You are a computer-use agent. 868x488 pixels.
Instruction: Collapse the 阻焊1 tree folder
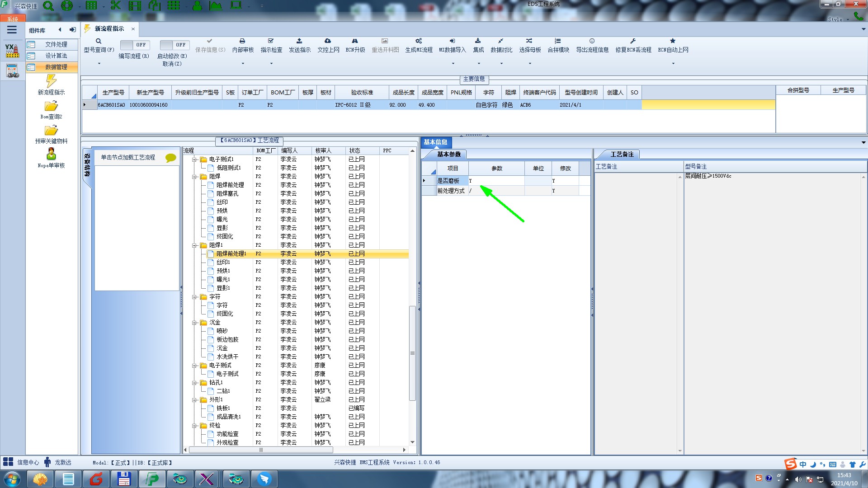click(x=194, y=245)
